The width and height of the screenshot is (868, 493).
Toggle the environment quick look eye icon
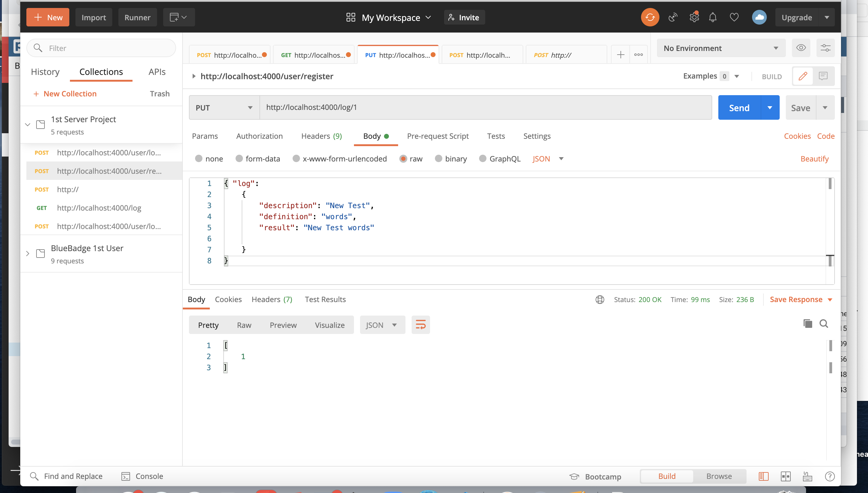pos(801,48)
